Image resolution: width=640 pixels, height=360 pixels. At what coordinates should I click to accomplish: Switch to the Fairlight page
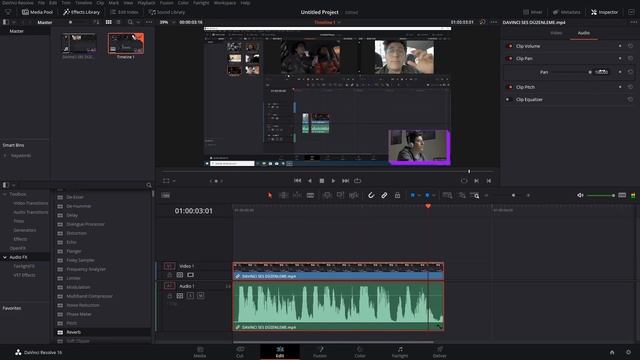pos(400,352)
